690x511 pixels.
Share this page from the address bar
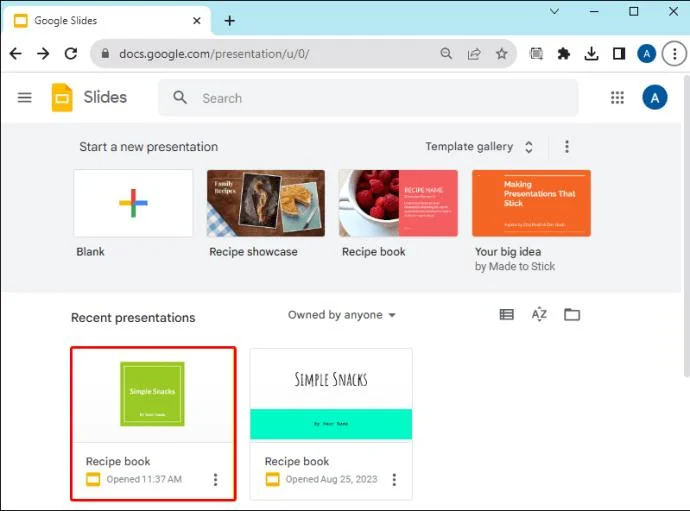pyautogui.click(x=474, y=54)
